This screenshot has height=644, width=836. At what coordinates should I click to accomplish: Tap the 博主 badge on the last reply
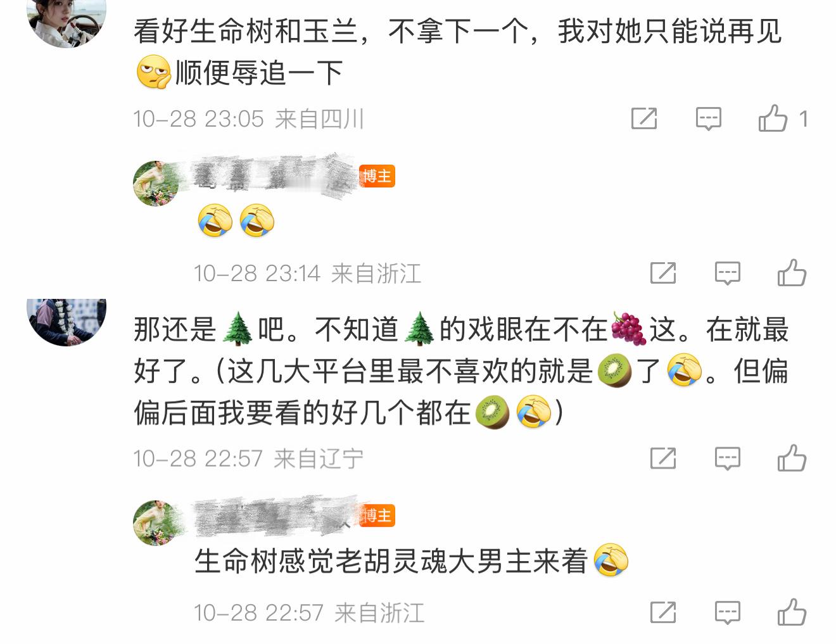pos(377,515)
